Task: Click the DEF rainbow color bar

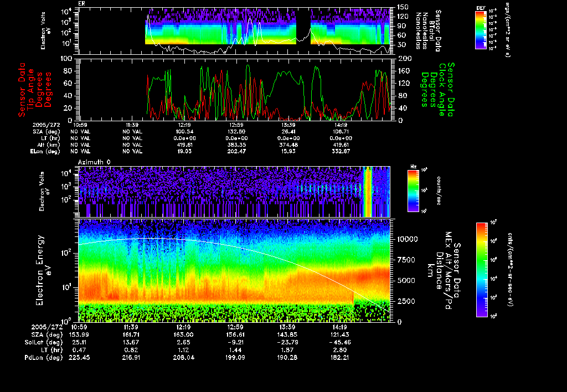Action: coord(481,30)
